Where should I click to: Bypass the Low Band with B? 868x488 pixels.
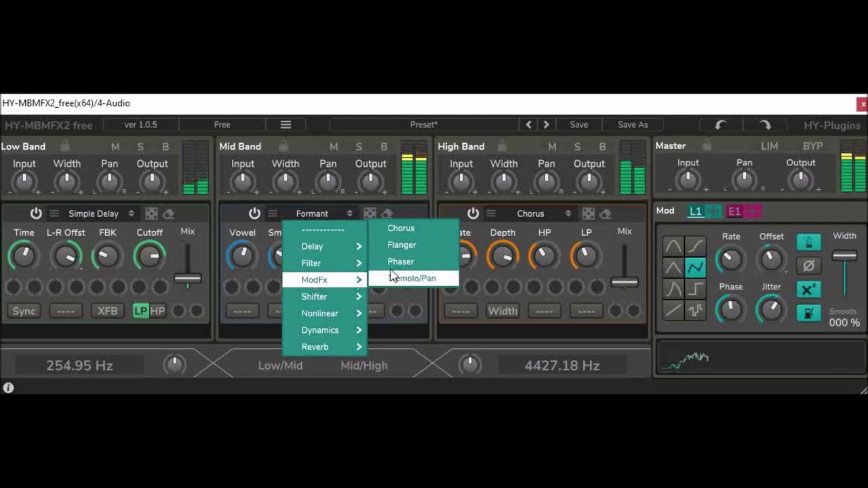[165, 146]
